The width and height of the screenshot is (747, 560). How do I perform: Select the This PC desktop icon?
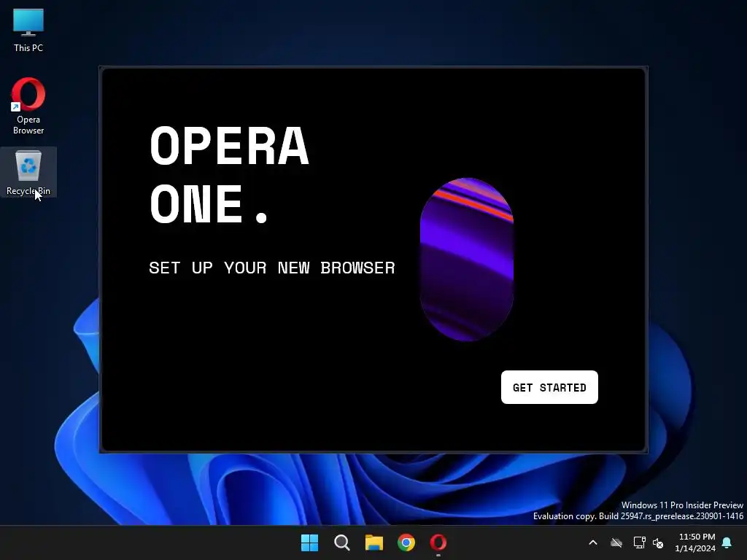coord(28,30)
